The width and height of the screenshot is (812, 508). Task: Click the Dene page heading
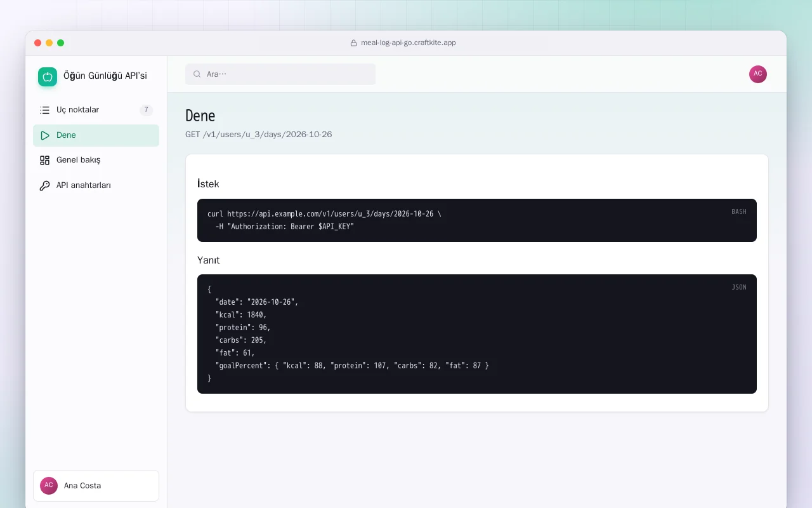200,116
